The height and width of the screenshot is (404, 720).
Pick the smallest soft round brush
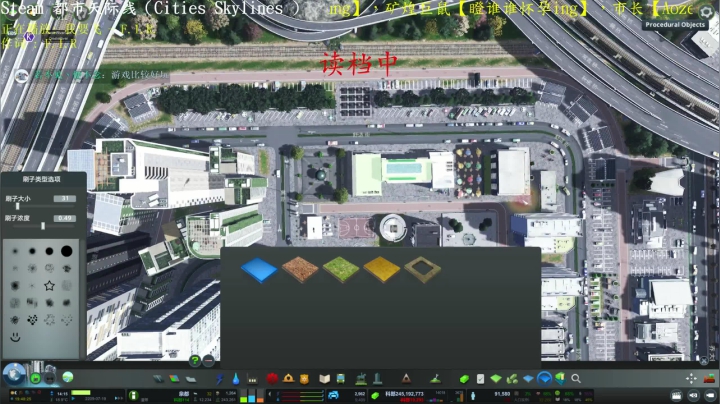click(15, 251)
